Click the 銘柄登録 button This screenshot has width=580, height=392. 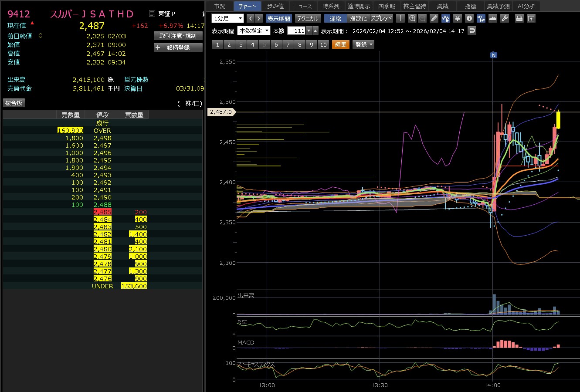coord(178,47)
